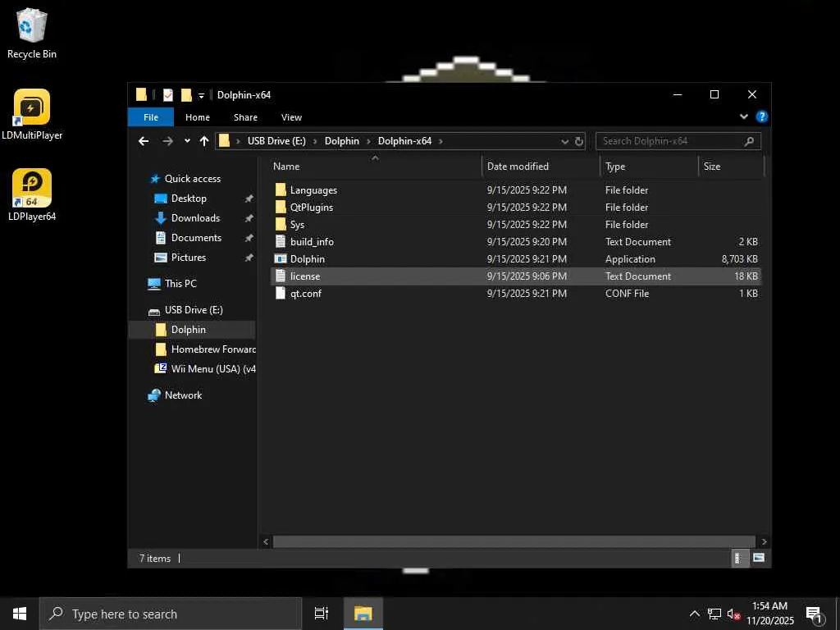840x630 pixels.
Task: Click File Explorer taskbar icon
Action: 363,614
